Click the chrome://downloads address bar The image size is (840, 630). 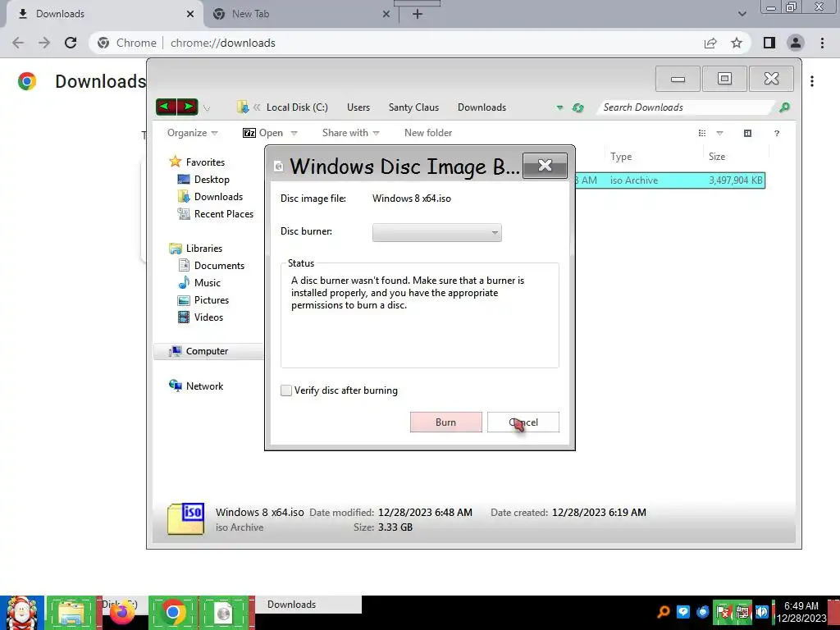[222, 43]
